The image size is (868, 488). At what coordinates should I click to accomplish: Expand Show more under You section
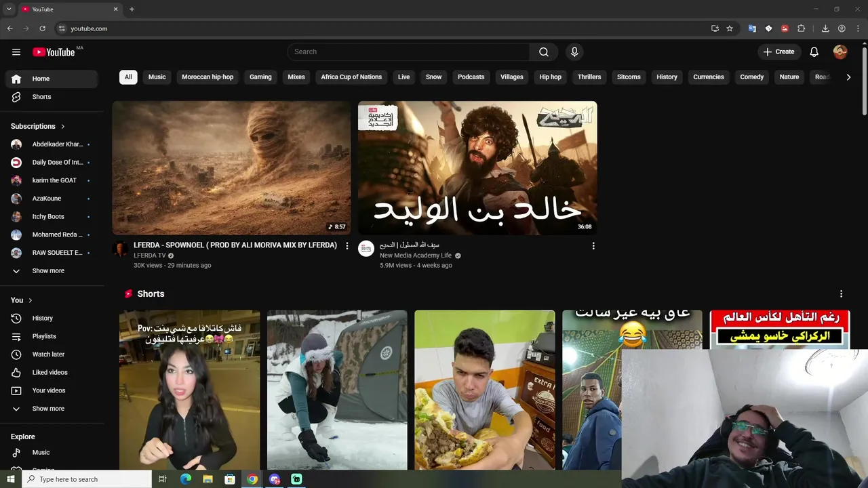(52, 409)
